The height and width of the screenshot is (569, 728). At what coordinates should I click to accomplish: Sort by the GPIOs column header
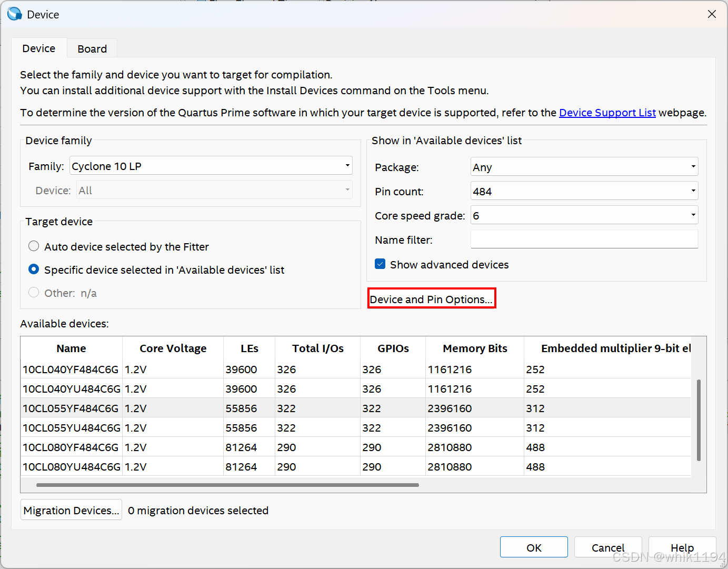(393, 348)
